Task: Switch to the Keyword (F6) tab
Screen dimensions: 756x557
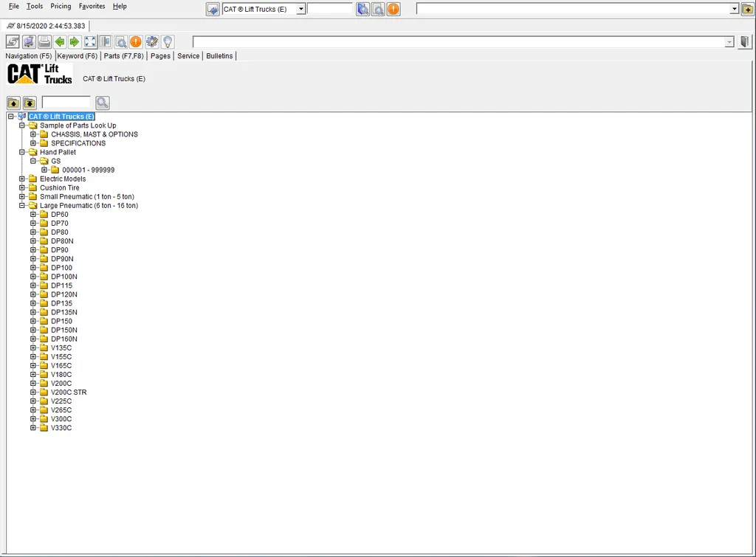Action: coord(77,56)
